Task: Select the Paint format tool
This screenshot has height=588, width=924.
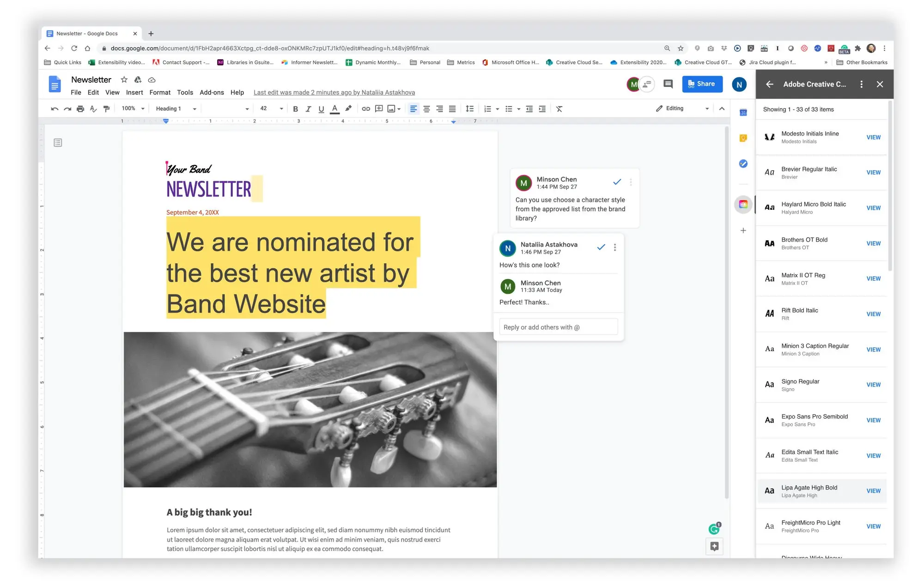Action: 106,108
